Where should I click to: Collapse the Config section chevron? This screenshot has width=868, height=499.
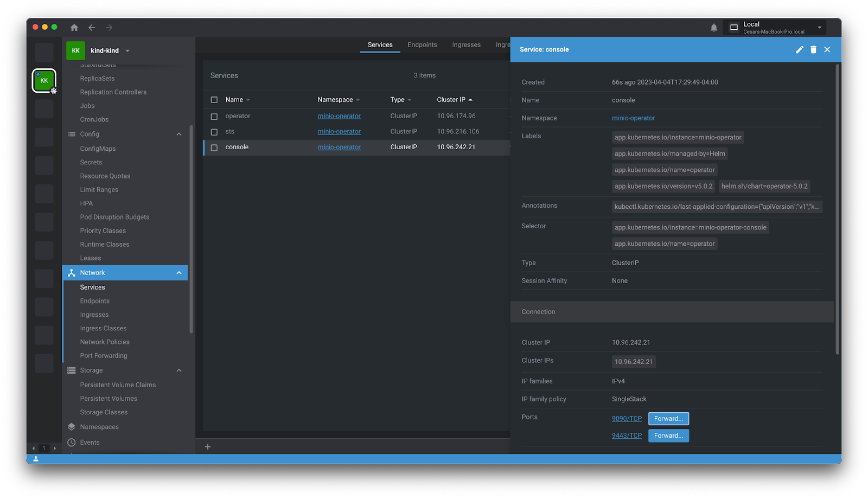(179, 135)
